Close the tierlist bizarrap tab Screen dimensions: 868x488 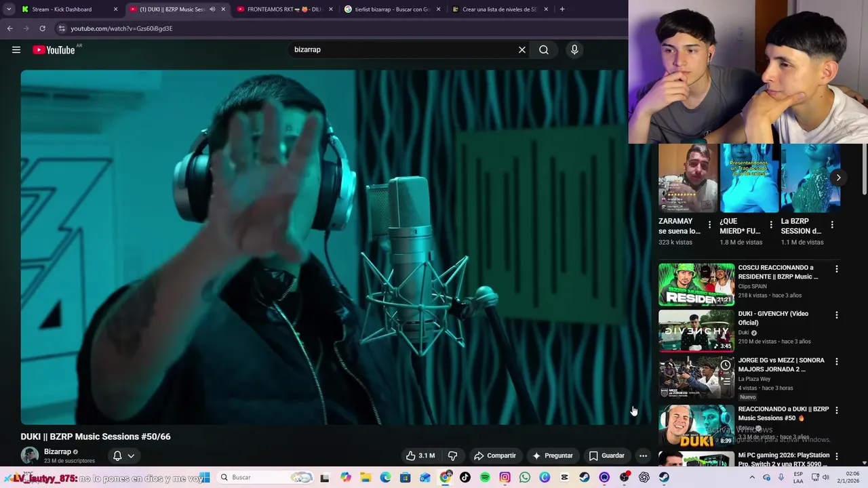pyautogui.click(x=438, y=9)
